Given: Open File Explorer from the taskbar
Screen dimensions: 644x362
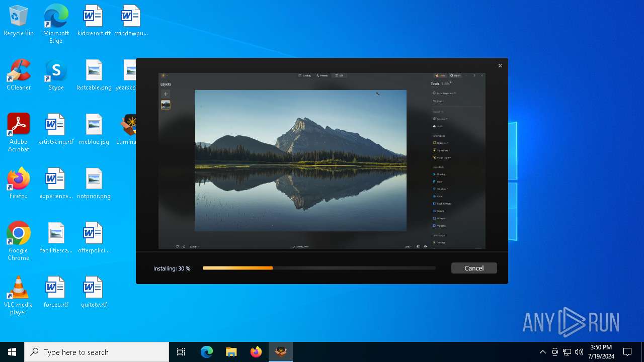Looking at the screenshot, I should pyautogui.click(x=231, y=352).
